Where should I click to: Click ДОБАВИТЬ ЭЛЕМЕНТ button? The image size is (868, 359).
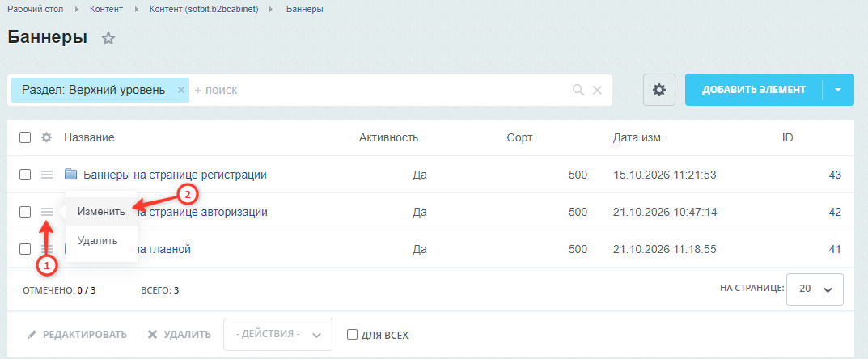tap(754, 90)
